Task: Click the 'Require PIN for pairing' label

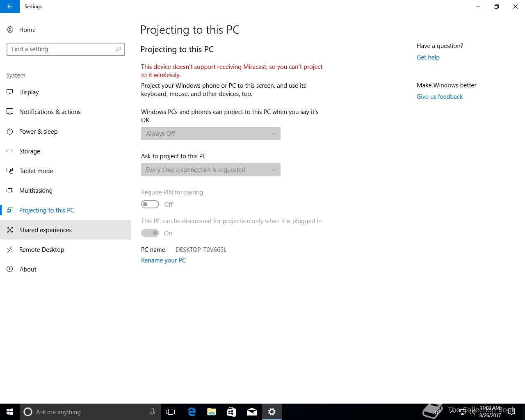Action: point(172,192)
